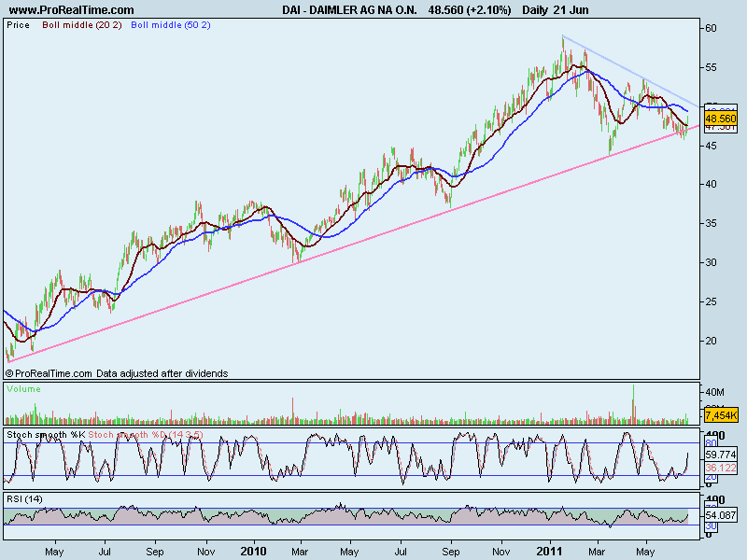
Task: Select the Boll middle (50 2) legend entry
Action: [x=171, y=25]
